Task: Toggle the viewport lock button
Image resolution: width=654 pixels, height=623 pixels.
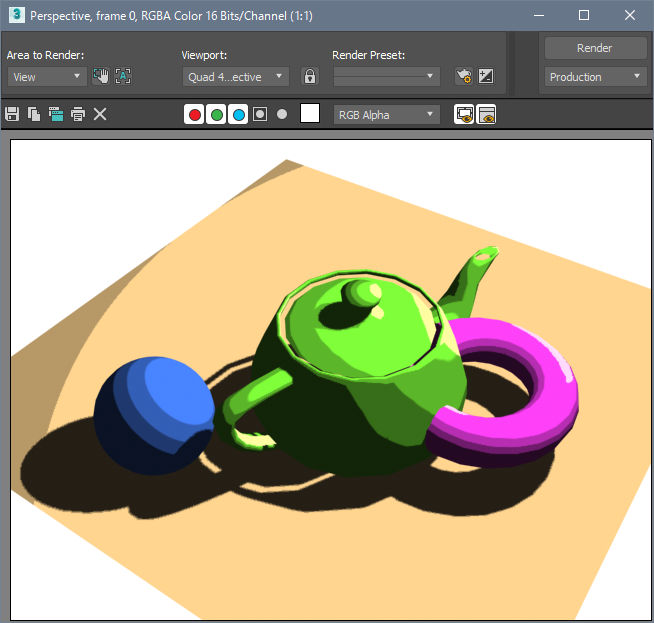Action: click(310, 76)
